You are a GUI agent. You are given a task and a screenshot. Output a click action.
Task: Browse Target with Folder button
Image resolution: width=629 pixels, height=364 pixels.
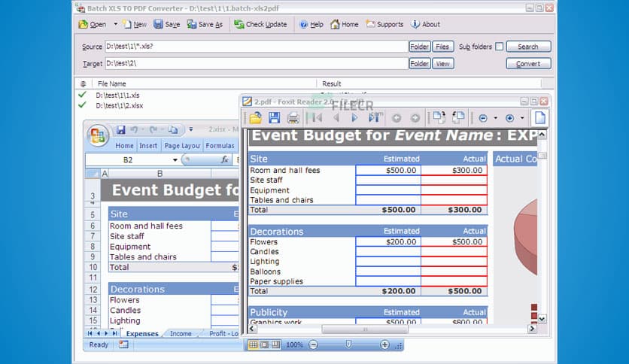(420, 64)
